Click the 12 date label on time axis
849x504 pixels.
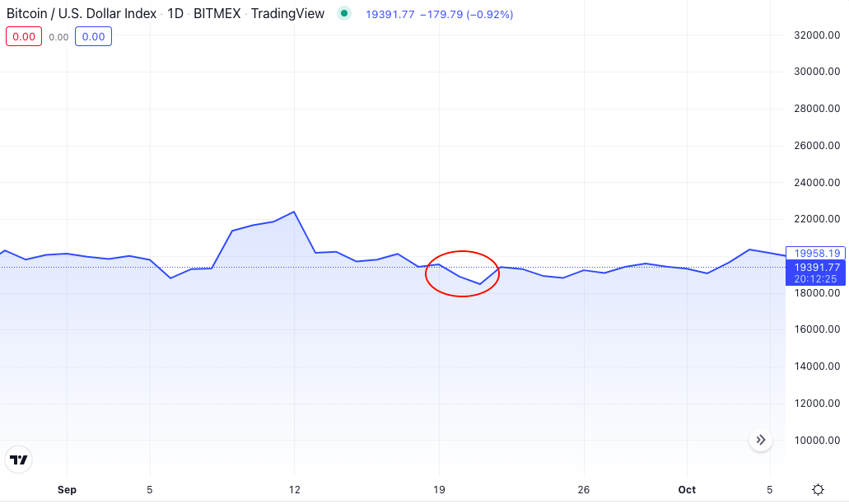294,489
